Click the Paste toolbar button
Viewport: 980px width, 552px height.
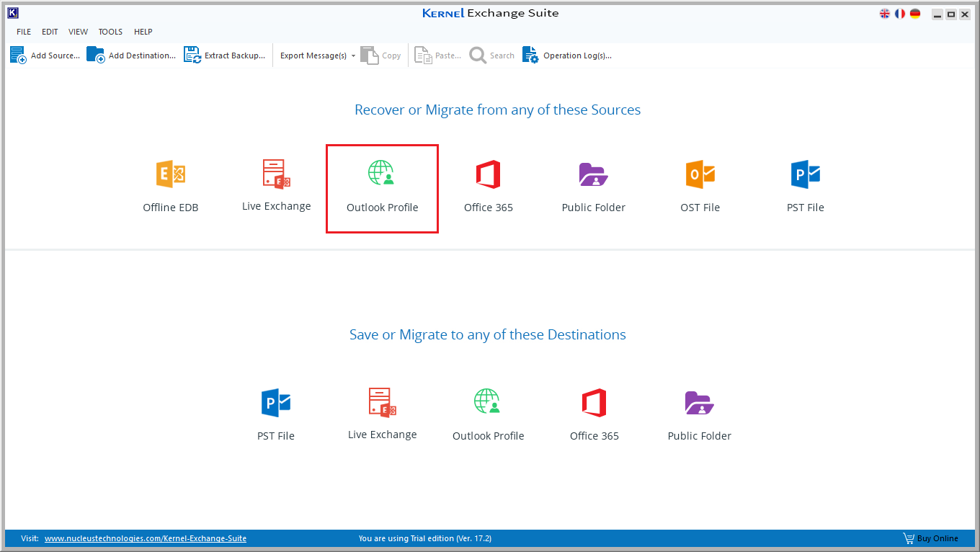(438, 55)
